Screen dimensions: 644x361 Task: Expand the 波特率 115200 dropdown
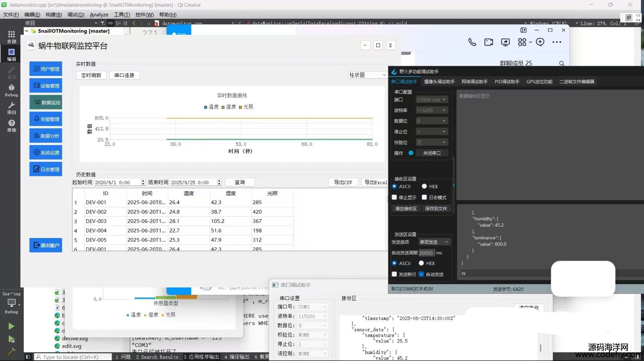[x=432, y=110]
